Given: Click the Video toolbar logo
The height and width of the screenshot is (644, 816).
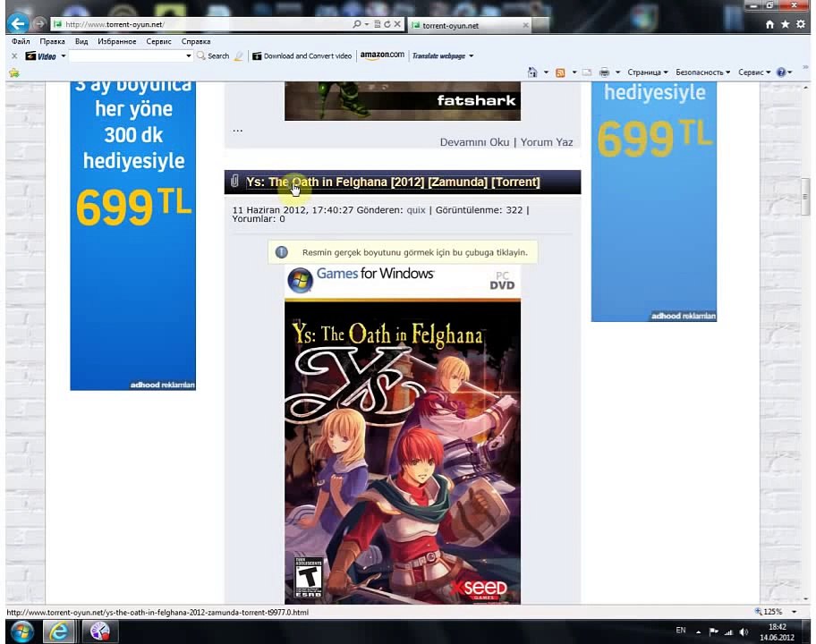Looking at the screenshot, I should coord(41,56).
